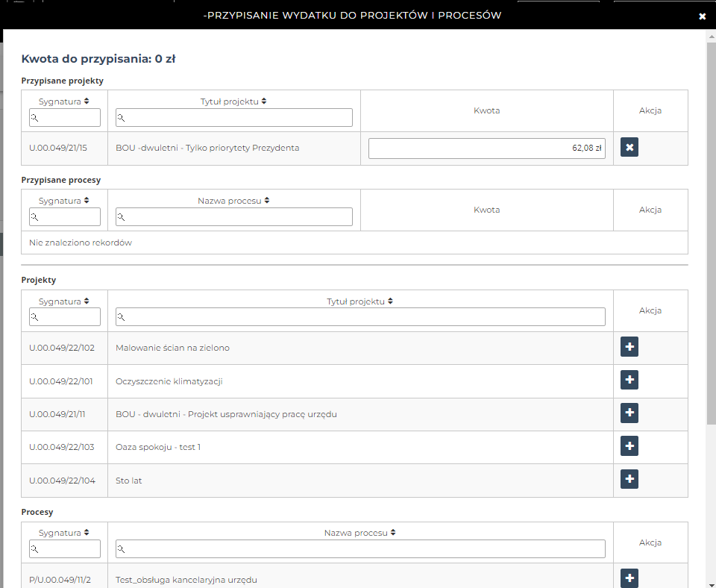Remove assigned project U.00.049/21/15

pyautogui.click(x=629, y=148)
